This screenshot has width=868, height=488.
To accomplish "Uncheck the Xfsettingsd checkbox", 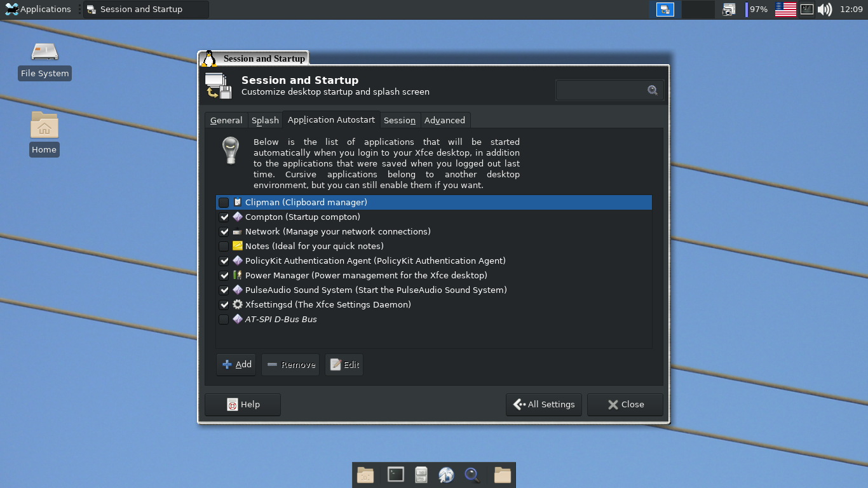I will click(x=224, y=304).
